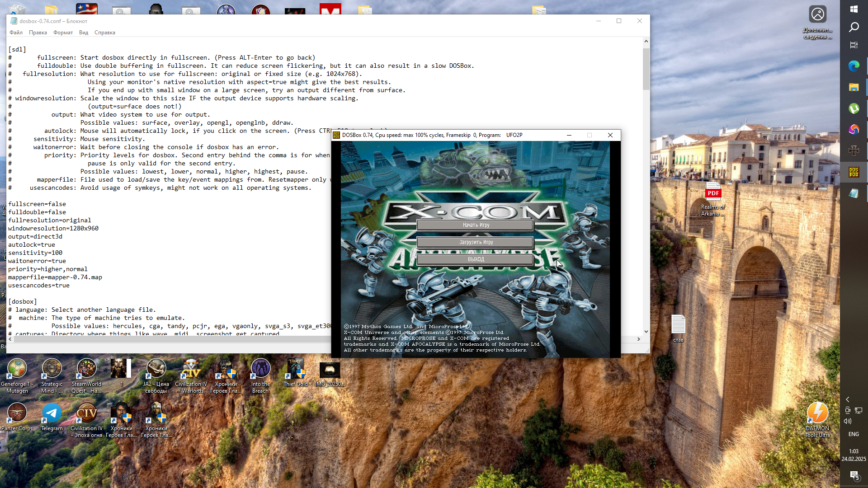Click the DOSBox icon in the taskbar
This screenshot has height=488, width=868.
(x=854, y=172)
